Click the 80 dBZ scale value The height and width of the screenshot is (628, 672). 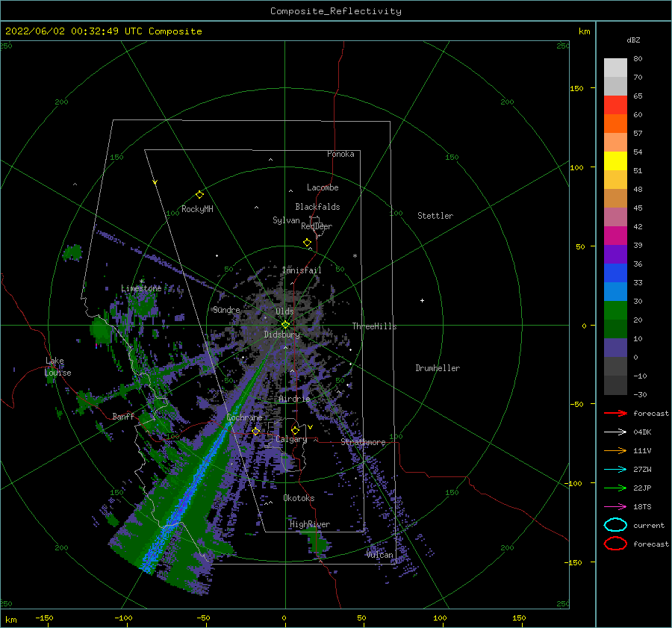coord(638,58)
